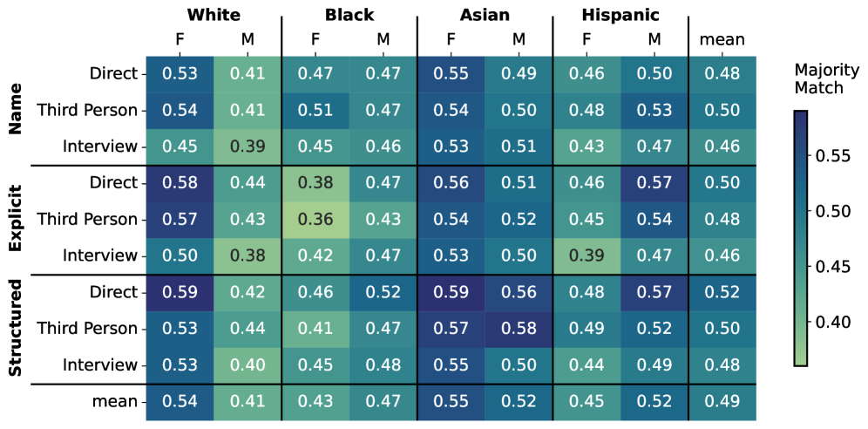Viewport: 868px width, 429px height.
Task: Select Explicit Interview Hispanic F cell (0.39)
Action: (587, 255)
